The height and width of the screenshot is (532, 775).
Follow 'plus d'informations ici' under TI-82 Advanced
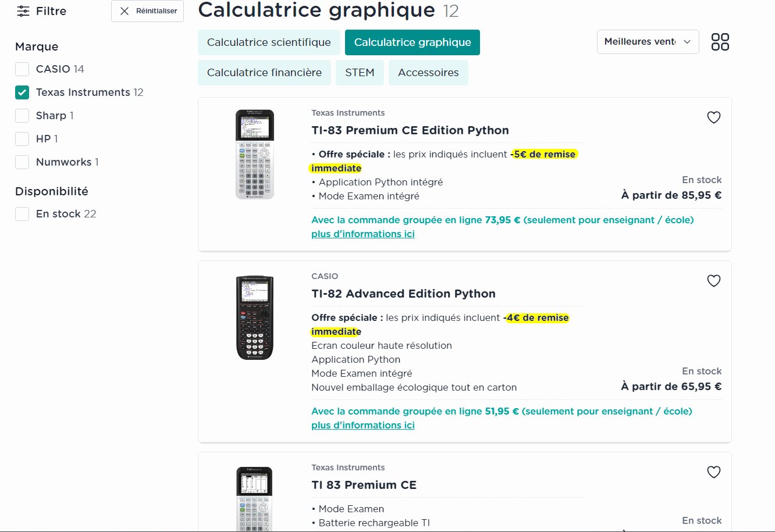[x=363, y=425]
